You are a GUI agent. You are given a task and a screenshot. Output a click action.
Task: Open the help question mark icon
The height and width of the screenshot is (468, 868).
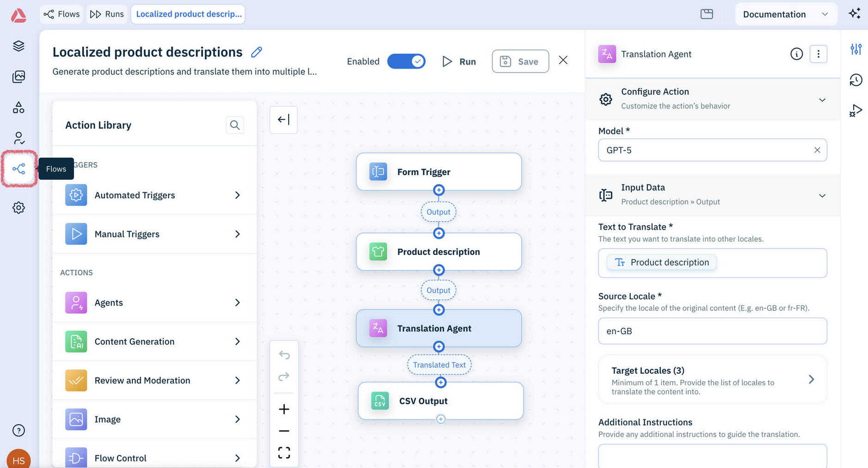pos(18,430)
